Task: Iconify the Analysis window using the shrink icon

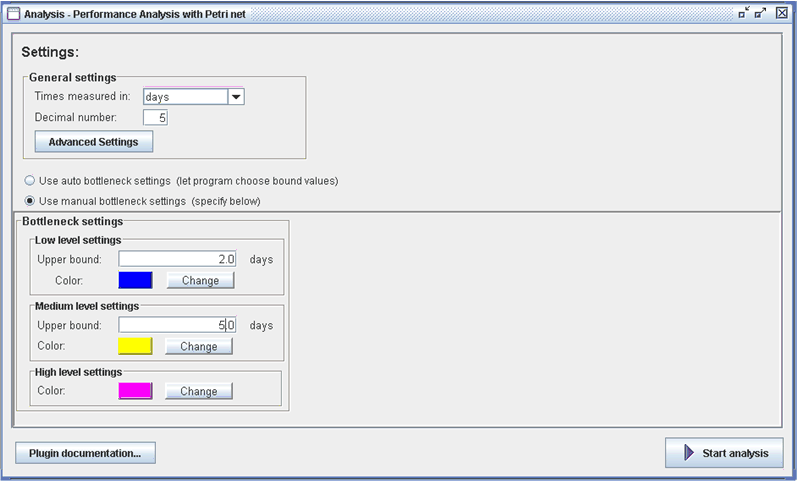Action: point(743,13)
